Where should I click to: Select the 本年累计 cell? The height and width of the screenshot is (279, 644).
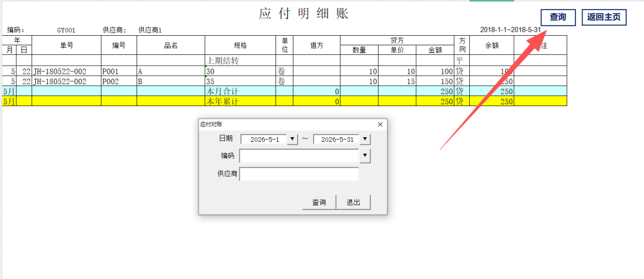click(240, 101)
